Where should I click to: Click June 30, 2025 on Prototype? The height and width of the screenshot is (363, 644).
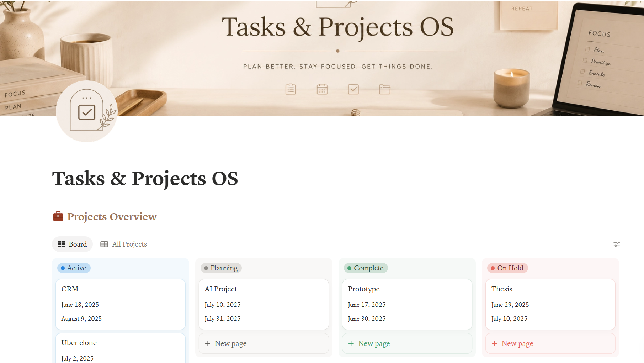click(x=367, y=319)
